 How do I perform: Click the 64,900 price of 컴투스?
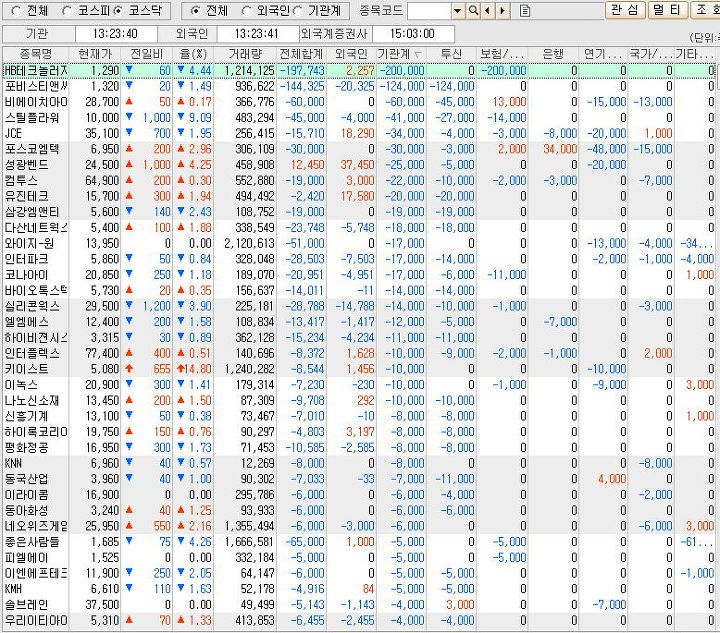[x=102, y=180]
